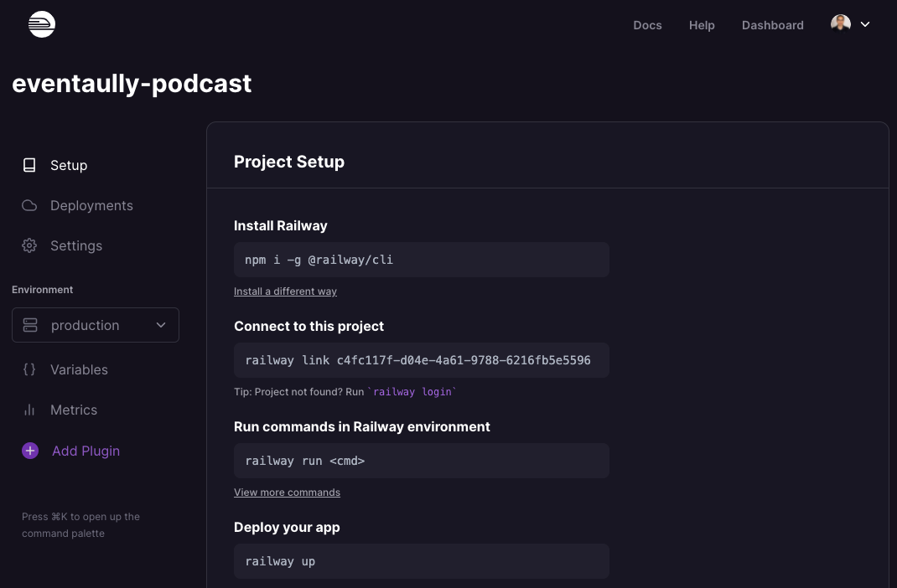Click the railway up command box

click(x=422, y=562)
